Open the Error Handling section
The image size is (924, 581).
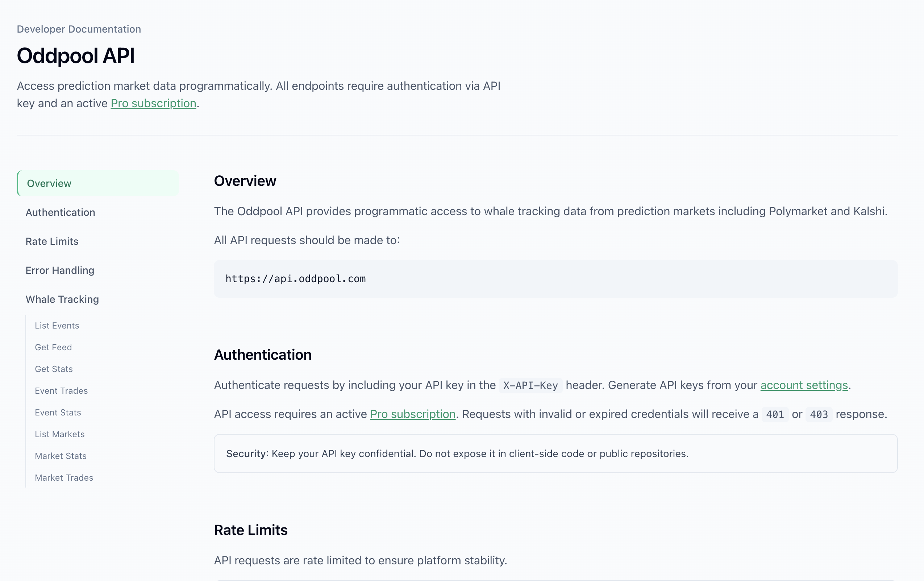tap(60, 270)
